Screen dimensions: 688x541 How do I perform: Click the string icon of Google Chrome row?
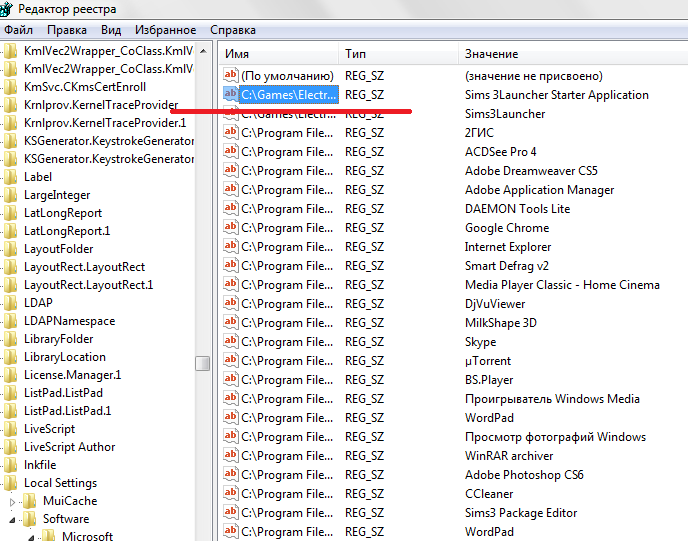(x=230, y=228)
